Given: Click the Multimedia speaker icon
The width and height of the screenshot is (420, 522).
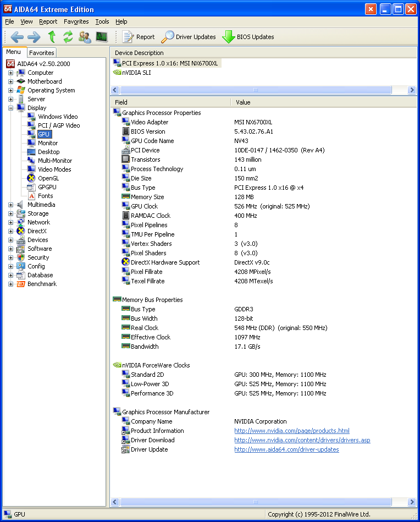Looking at the screenshot, I should pos(20,205).
